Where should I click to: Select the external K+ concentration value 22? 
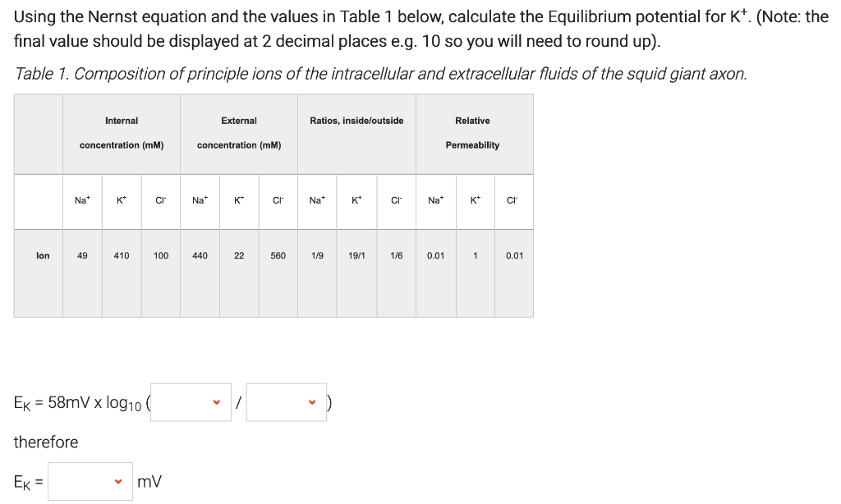[x=238, y=255]
